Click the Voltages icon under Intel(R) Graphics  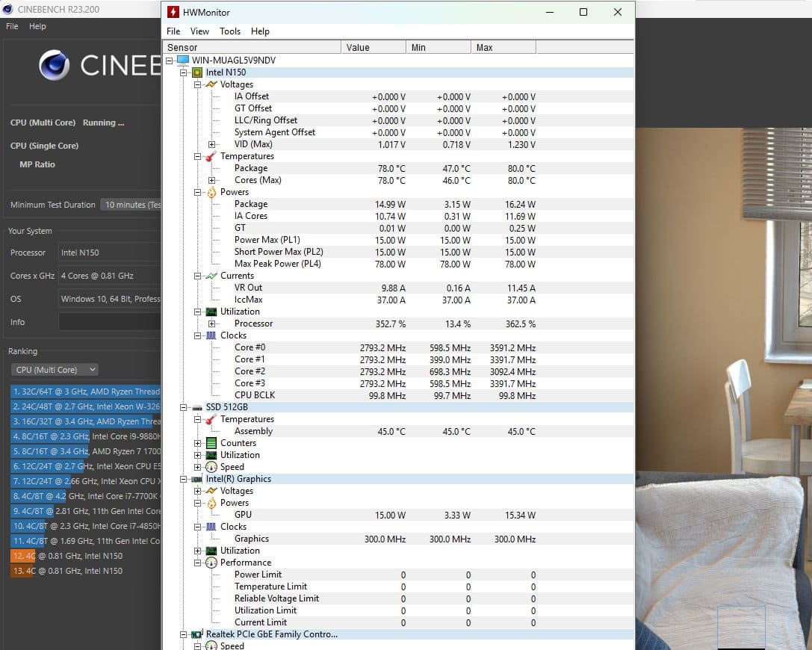[211, 491]
